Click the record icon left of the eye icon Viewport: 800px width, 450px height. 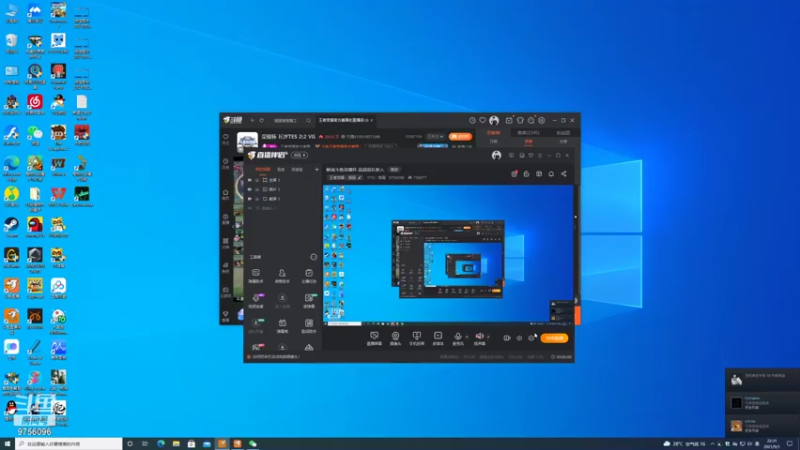click(x=507, y=338)
